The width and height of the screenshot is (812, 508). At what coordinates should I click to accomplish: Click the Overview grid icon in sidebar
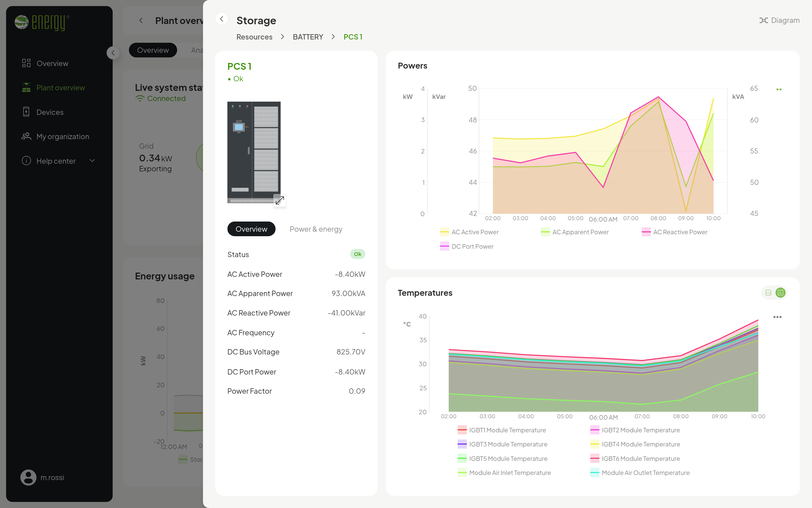[26, 63]
